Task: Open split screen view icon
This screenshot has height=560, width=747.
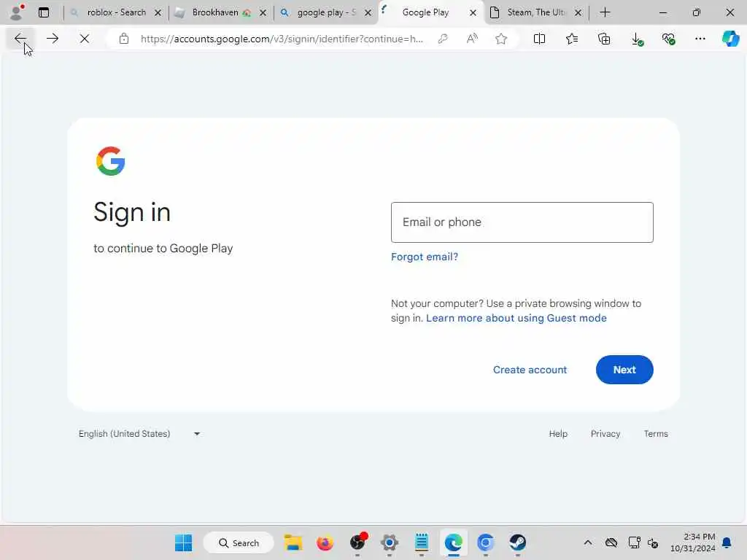Action: (539, 39)
